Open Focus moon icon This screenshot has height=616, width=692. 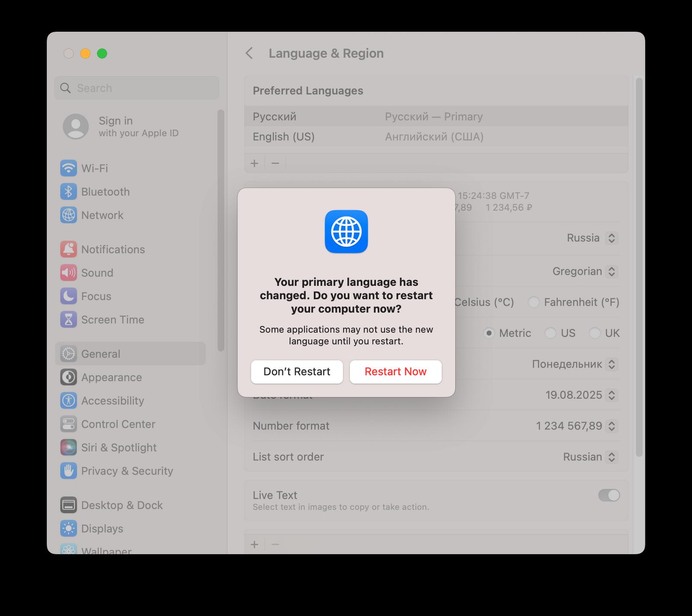tap(68, 296)
